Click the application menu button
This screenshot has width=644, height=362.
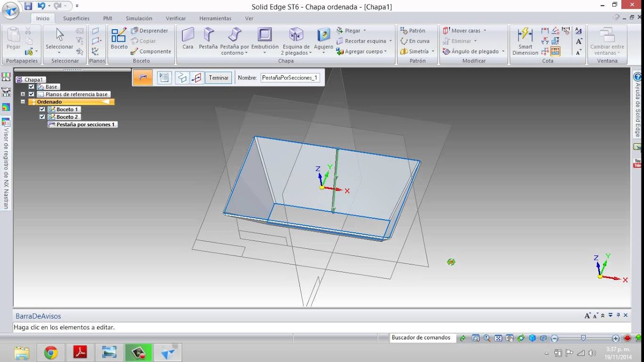click(11, 10)
